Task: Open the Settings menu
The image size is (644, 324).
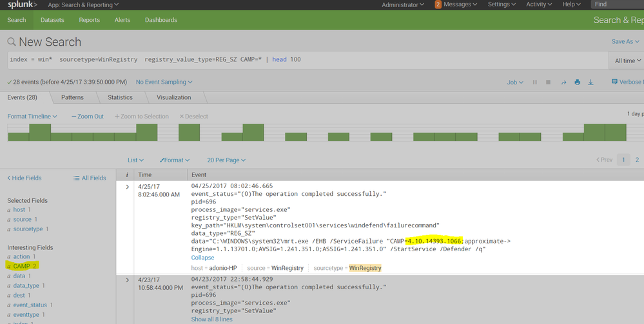Action: pos(502,5)
